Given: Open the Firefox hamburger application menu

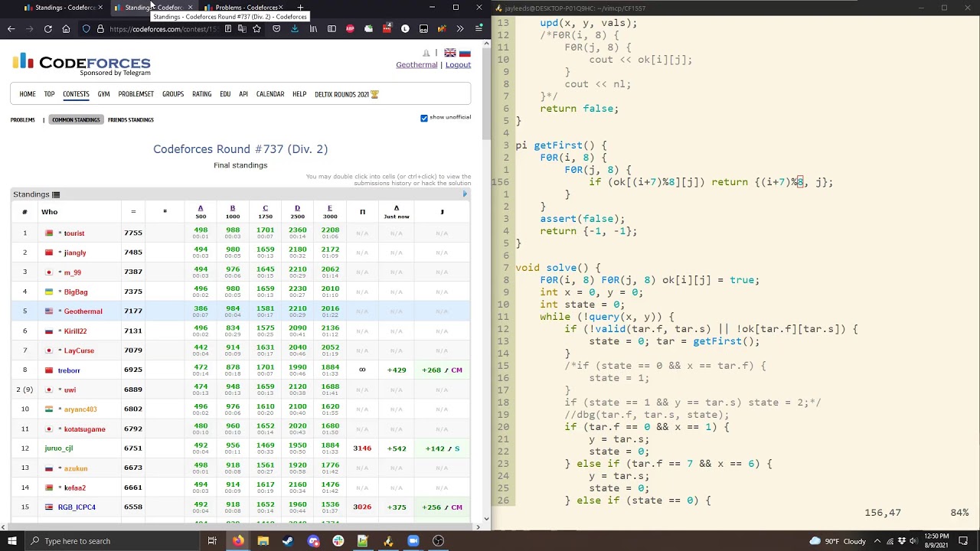Looking at the screenshot, I should coord(479,29).
